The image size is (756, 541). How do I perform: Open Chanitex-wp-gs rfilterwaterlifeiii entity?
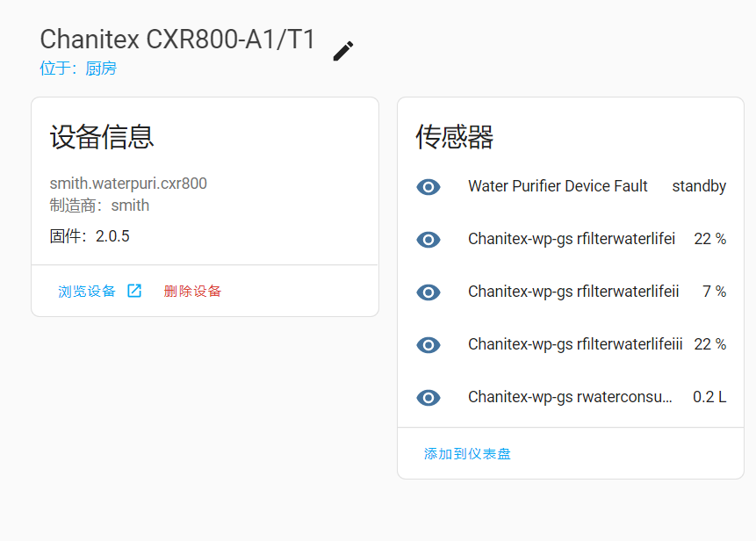click(x=575, y=344)
